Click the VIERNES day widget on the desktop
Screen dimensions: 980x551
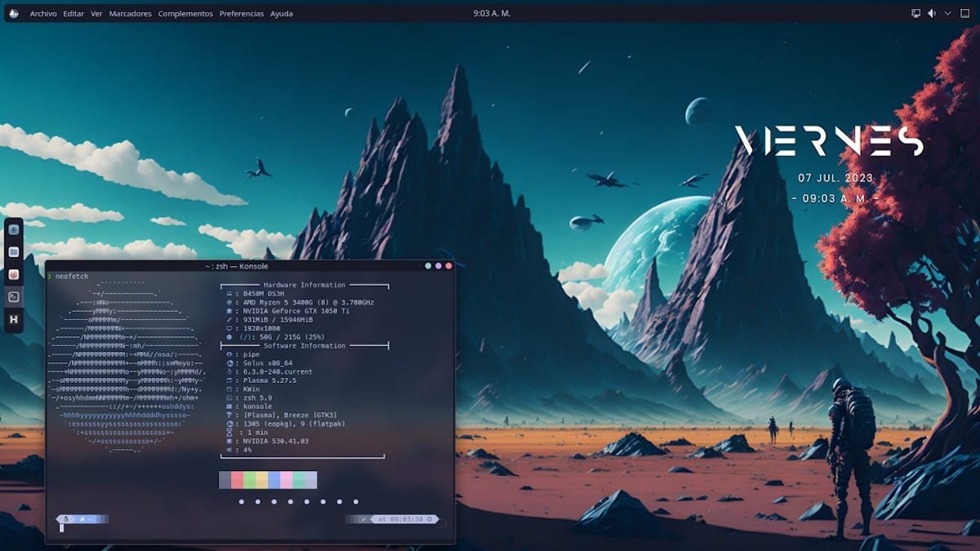(x=829, y=141)
